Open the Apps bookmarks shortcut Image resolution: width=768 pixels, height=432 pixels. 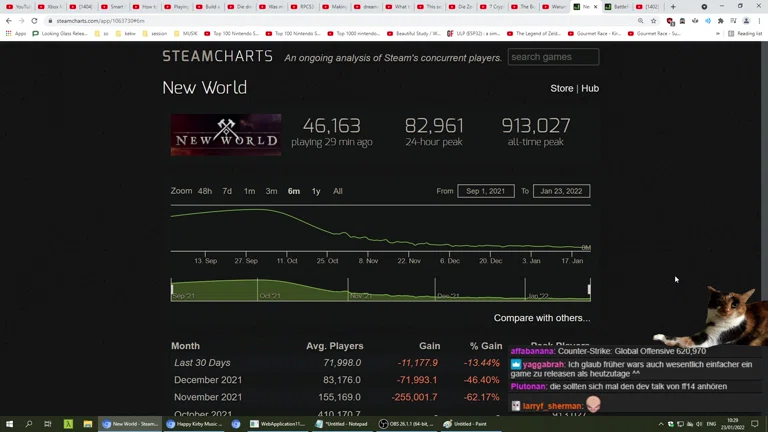click(16, 33)
